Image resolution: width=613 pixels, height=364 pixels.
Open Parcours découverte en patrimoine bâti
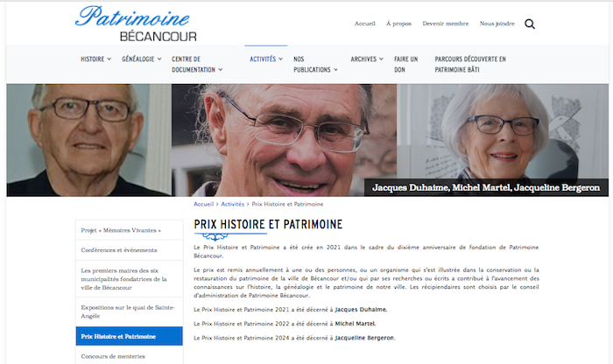(x=470, y=65)
